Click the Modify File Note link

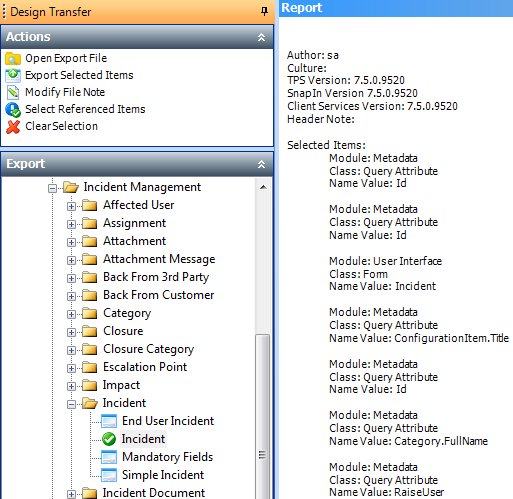click(x=65, y=92)
